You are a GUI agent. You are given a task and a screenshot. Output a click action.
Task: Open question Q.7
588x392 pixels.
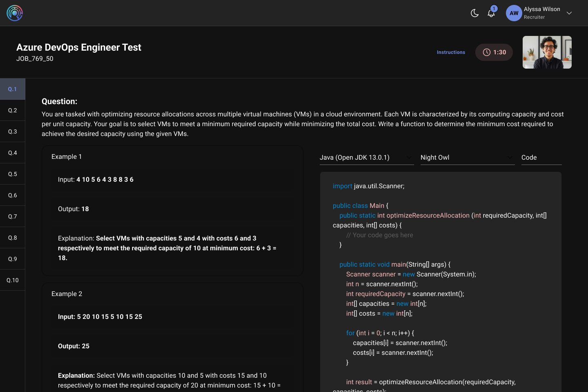(13, 216)
